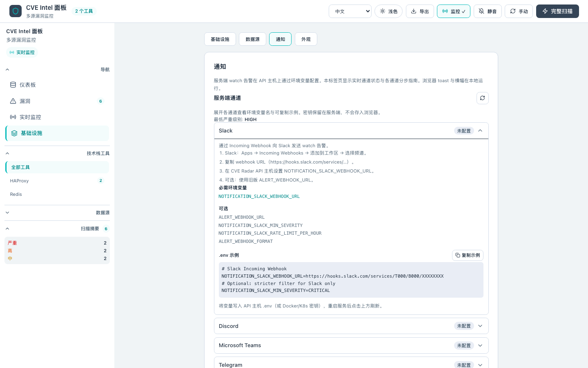Toggle the 监控 monitoring button
The image size is (588, 368).
[x=454, y=11]
